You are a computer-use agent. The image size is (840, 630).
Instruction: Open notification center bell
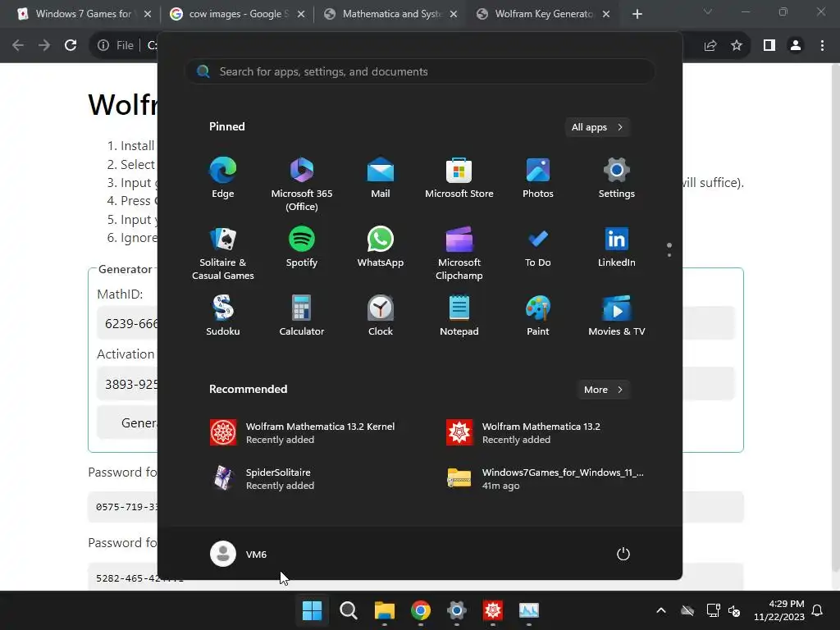click(x=818, y=610)
